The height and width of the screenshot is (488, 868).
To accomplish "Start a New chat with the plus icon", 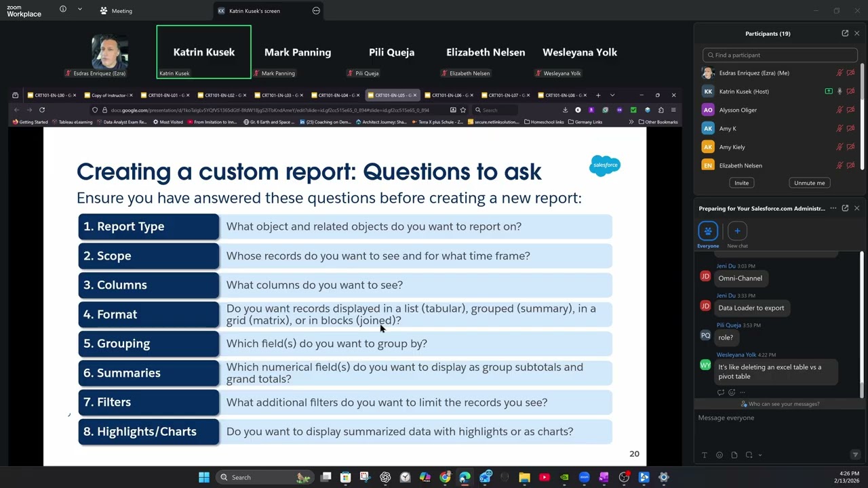I will 737,231.
